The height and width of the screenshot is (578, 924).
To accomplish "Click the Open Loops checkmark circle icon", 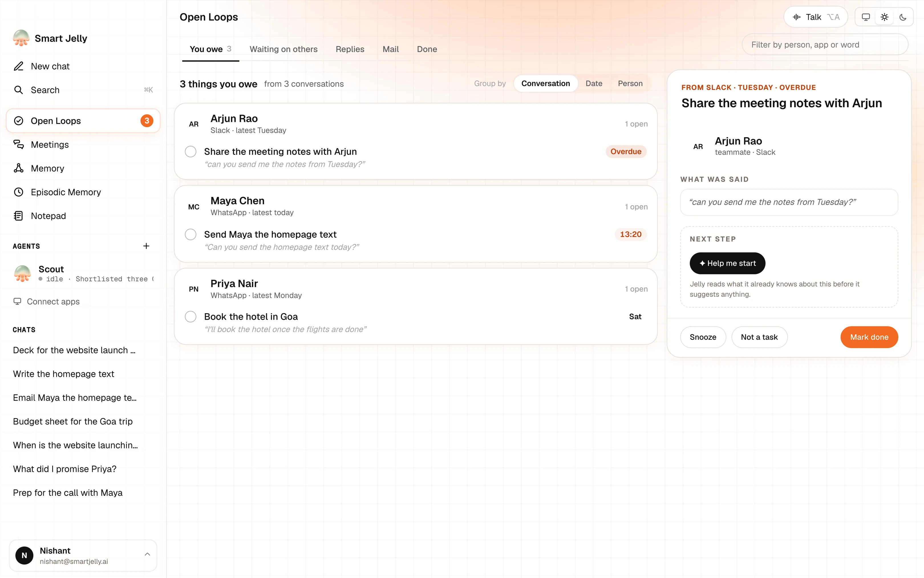I will click(x=18, y=121).
